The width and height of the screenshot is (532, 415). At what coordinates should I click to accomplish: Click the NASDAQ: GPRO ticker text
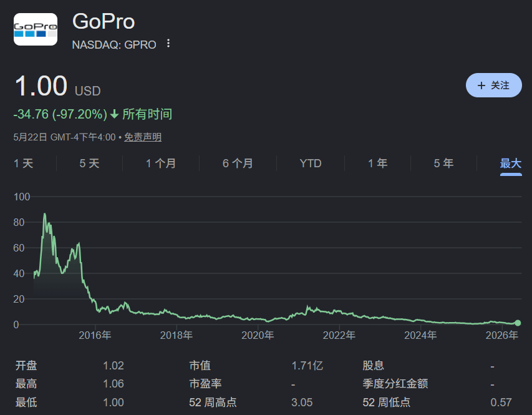114,44
